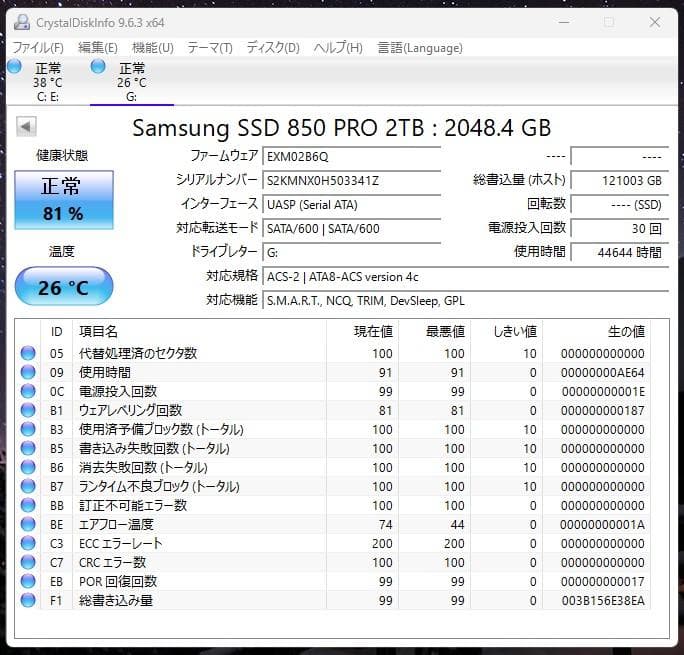Click the status icon of row C3 ECC エラーレート
Screen dimensions: 684x655
pyautogui.click(x=28, y=543)
